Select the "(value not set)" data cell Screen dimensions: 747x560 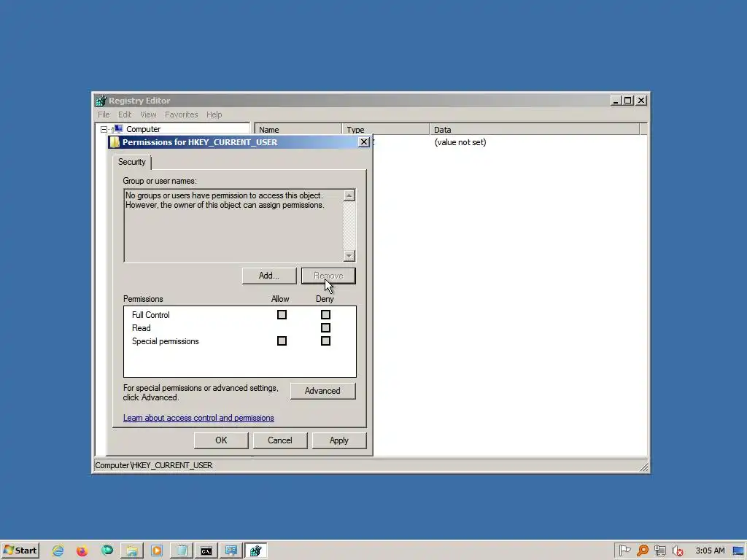click(460, 142)
